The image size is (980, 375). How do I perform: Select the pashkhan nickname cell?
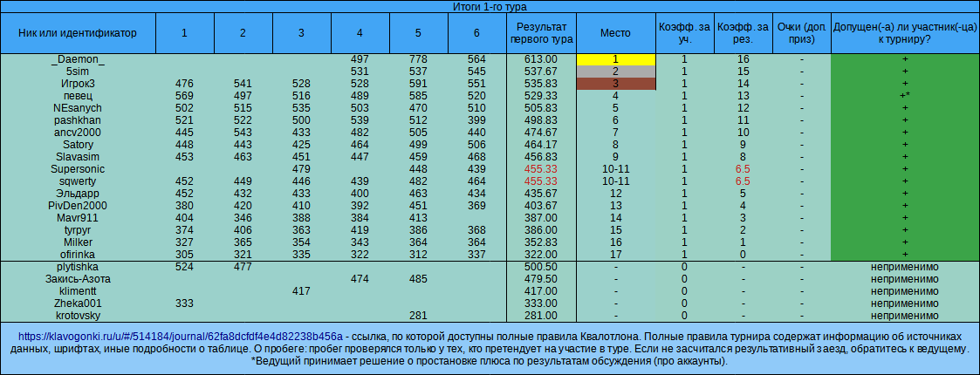point(78,120)
